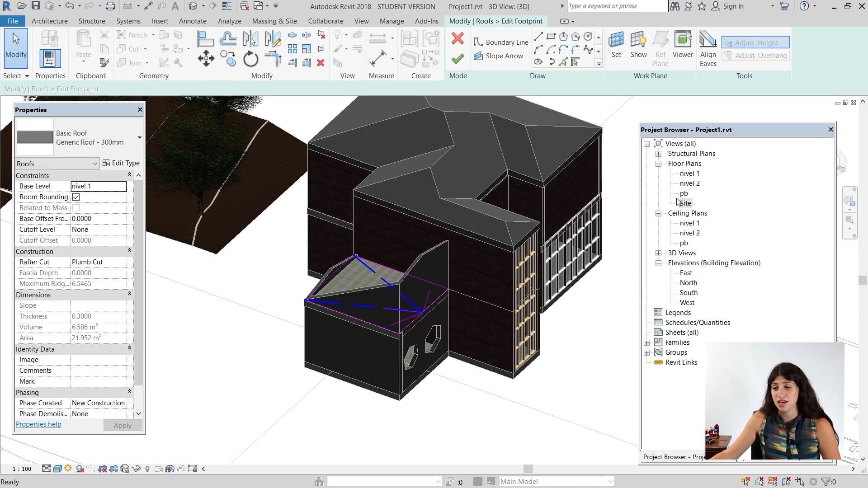
Task: Collapse the Elevations (Building Elevation) branch
Action: [x=658, y=263]
